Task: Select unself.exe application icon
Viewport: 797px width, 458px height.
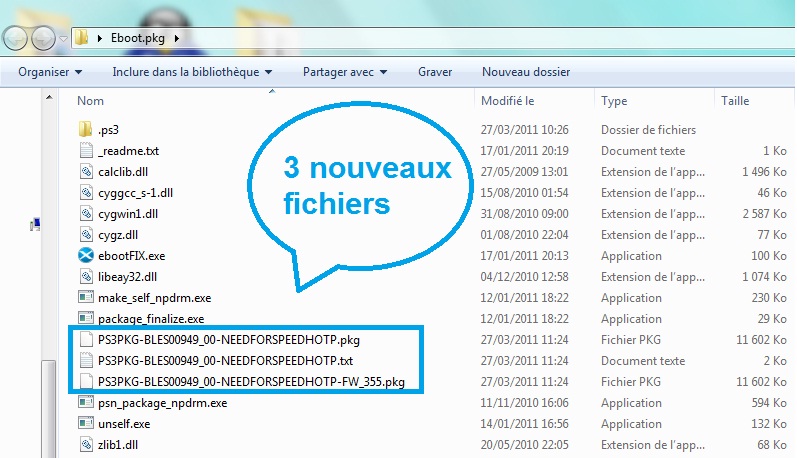Action: click(x=86, y=423)
